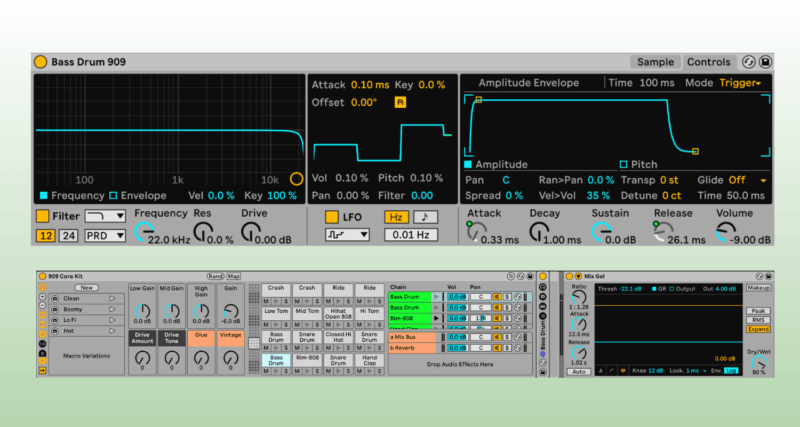Select the Pitch envelope checkbox

[623, 164]
